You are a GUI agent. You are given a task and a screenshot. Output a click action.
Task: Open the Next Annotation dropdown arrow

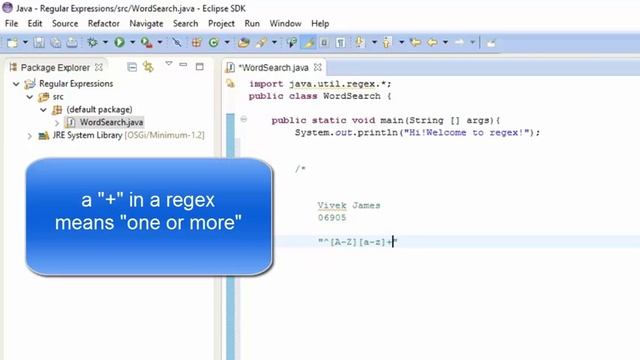[x=374, y=42]
